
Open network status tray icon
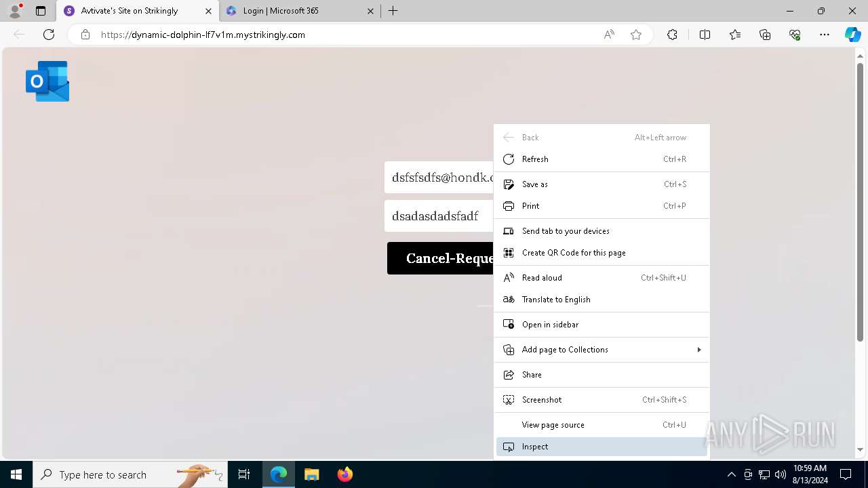click(x=764, y=474)
